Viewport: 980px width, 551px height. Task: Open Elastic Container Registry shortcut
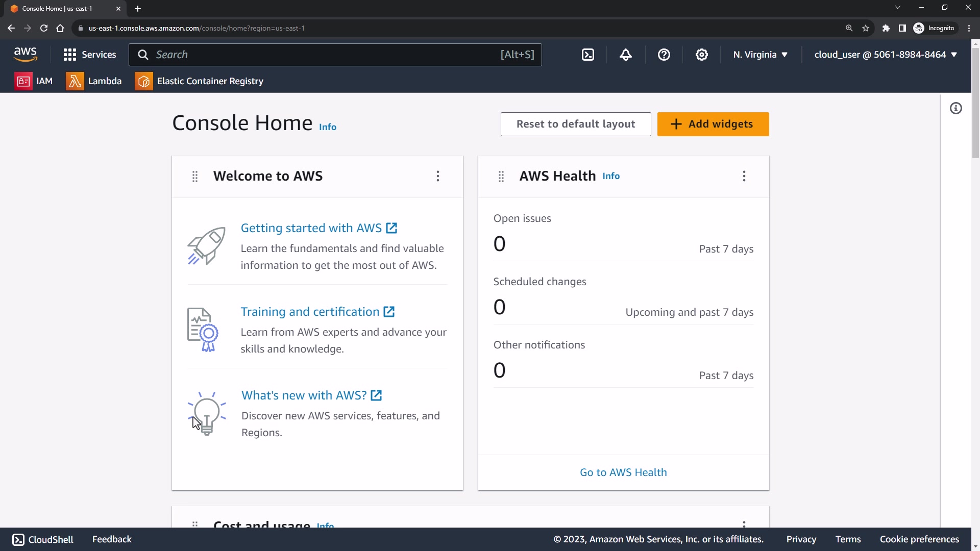pos(199,81)
